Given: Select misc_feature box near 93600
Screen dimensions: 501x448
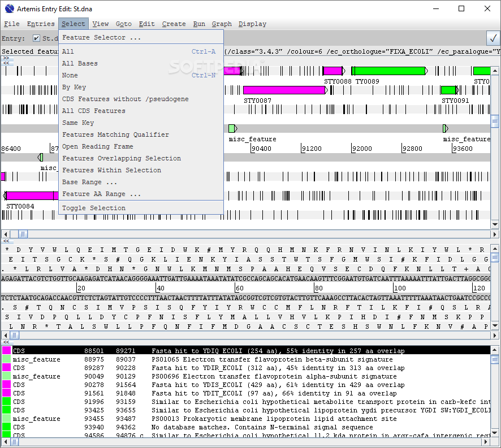Looking at the screenshot, I should click(446, 128).
